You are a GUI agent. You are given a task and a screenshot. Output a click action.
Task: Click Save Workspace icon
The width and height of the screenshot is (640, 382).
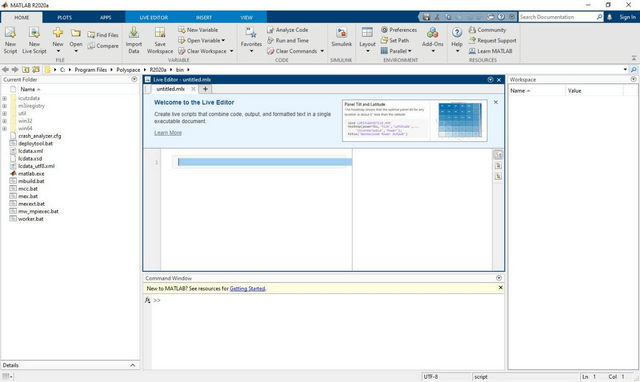pyautogui.click(x=160, y=40)
